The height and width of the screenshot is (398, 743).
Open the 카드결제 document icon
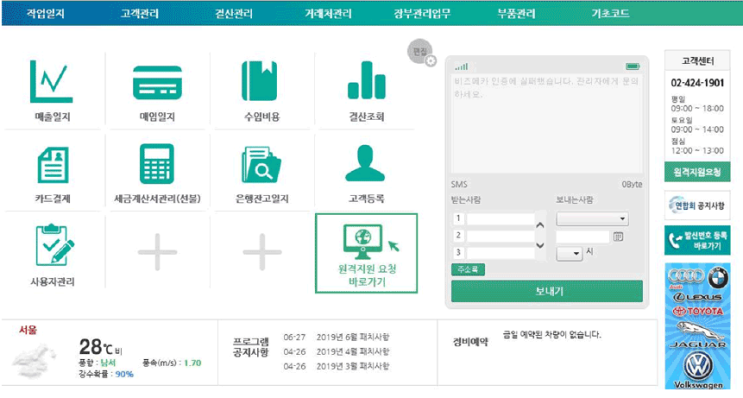53,165
